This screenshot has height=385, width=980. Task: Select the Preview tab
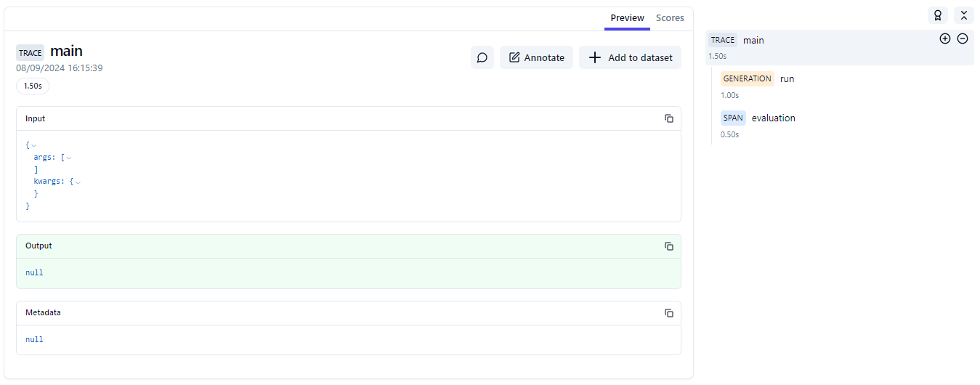click(626, 18)
